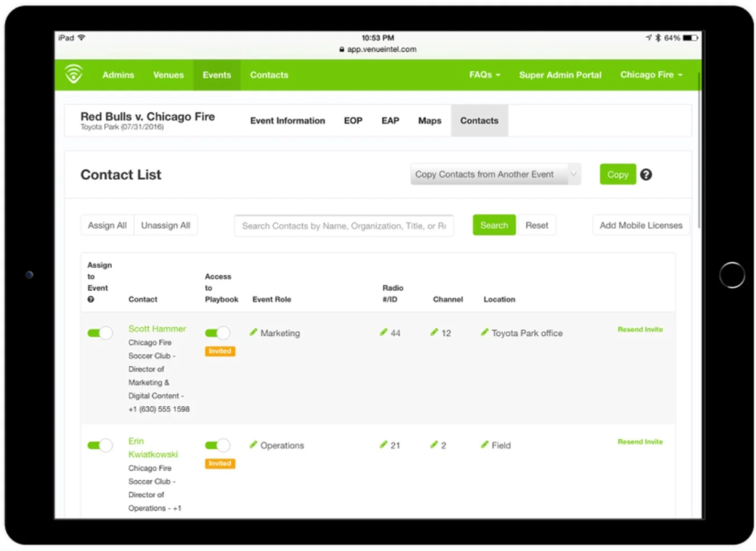Screen dimensions: 756x551
Task: Expand the FAQs dropdown menu
Action: 484,75
